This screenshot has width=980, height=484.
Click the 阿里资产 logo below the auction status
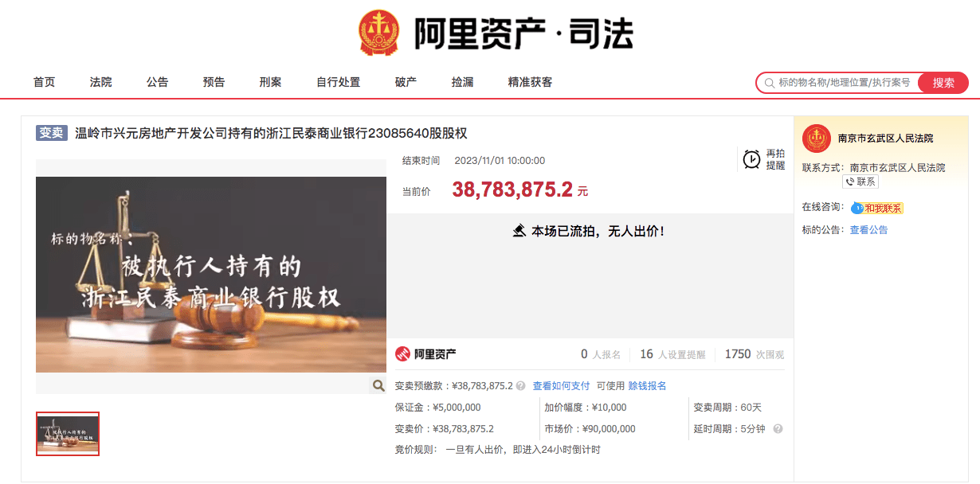[x=425, y=354]
